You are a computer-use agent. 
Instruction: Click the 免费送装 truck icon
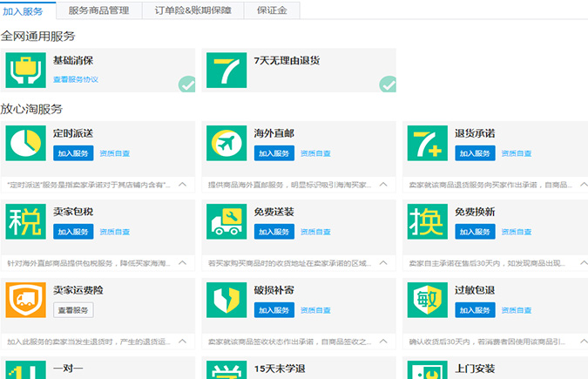(226, 221)
